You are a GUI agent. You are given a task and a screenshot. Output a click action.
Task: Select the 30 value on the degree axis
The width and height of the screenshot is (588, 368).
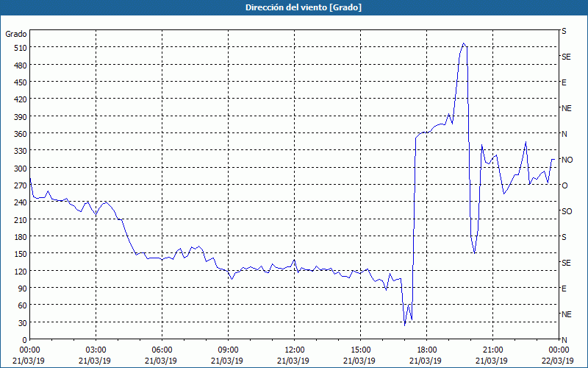[23, 323]
